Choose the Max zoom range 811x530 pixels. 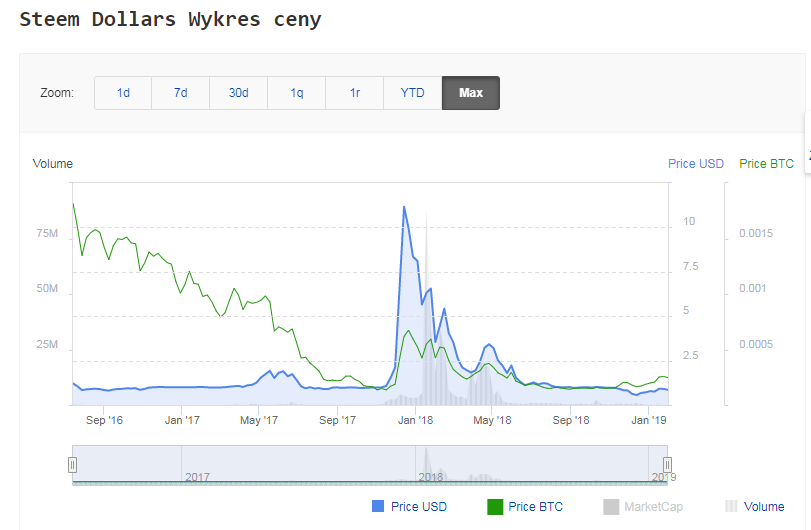471,93
